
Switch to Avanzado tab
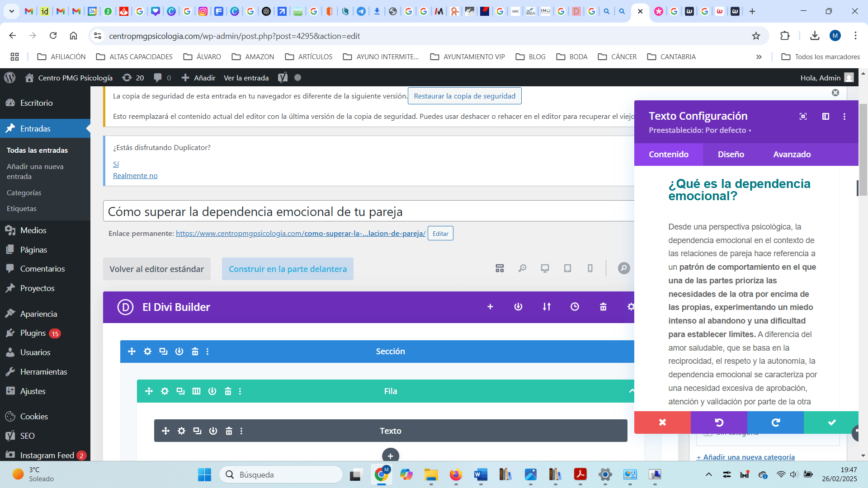pyautogui.click(x=792, y=155)
